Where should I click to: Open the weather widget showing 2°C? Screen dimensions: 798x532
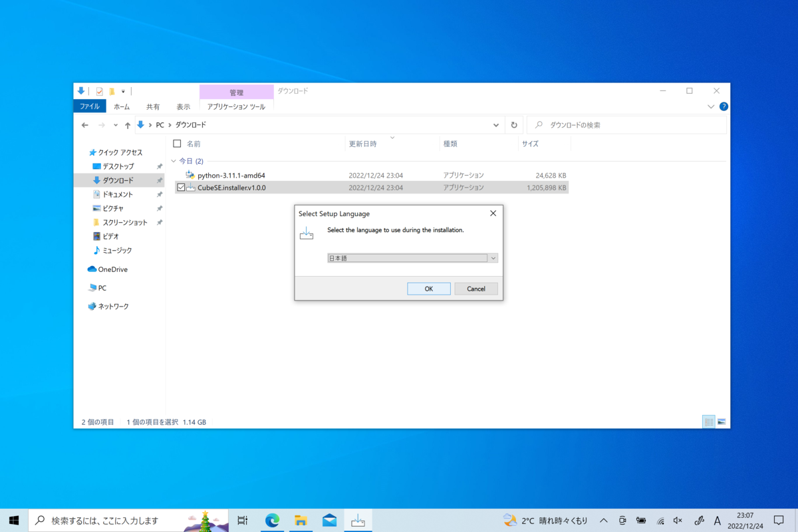coord(545,520)
